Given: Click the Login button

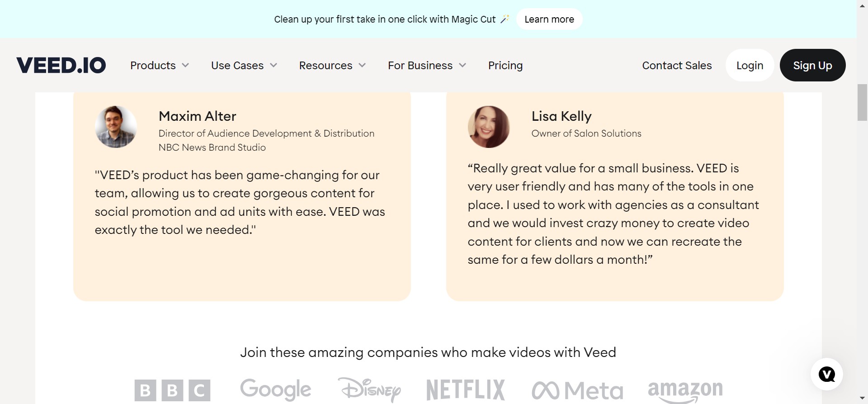Looking at the screenshot, I should pyautogui.click(x=750, y=66).
